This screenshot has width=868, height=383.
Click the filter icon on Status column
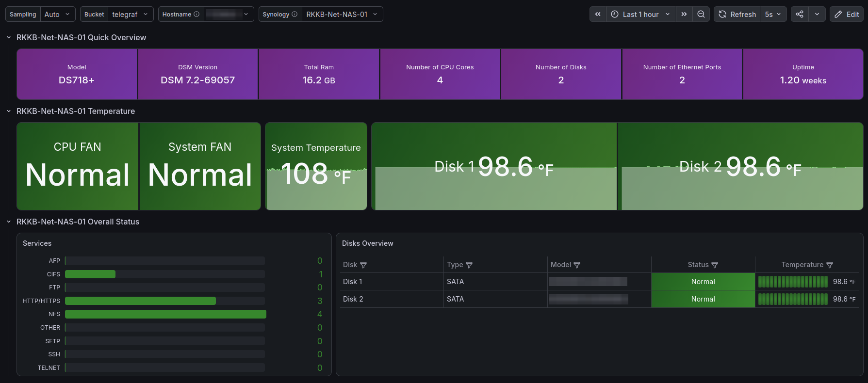coord(715,265)
